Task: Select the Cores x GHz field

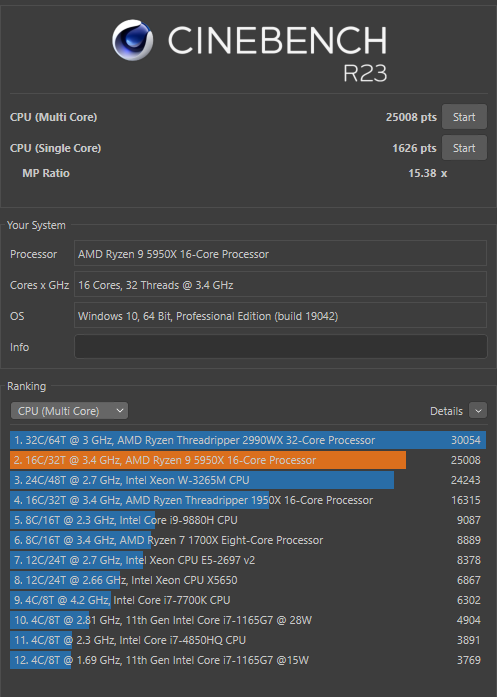Action: pos(281,284)
